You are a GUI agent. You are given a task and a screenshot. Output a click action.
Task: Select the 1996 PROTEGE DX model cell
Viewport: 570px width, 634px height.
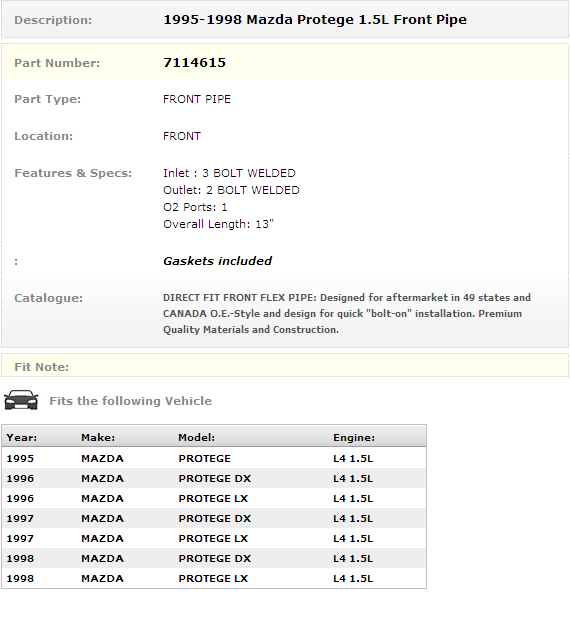click(x=215, y=479)
